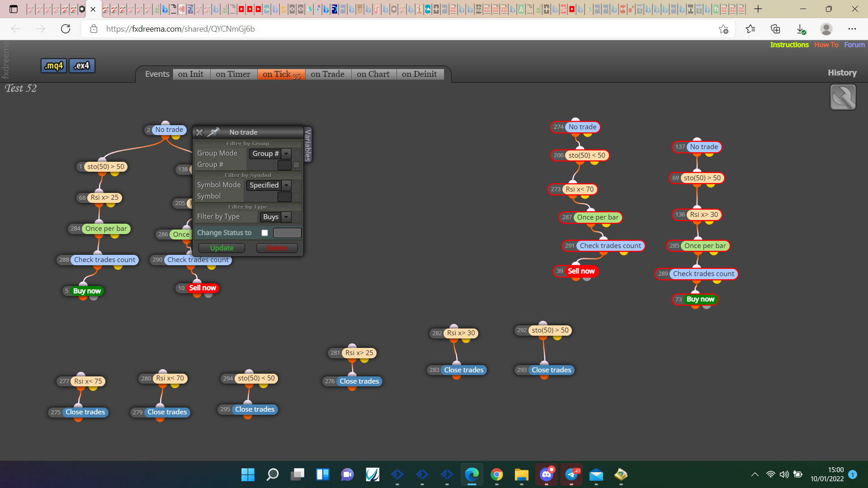868x488 pixels.
Task: Open the browser profile avatar icon
Action: click(826, 29)
